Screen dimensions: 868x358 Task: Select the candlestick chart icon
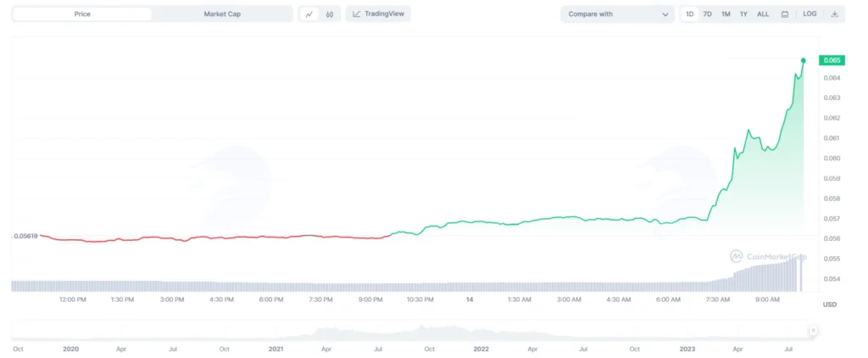pyautogui.click(x=330, y=14)
